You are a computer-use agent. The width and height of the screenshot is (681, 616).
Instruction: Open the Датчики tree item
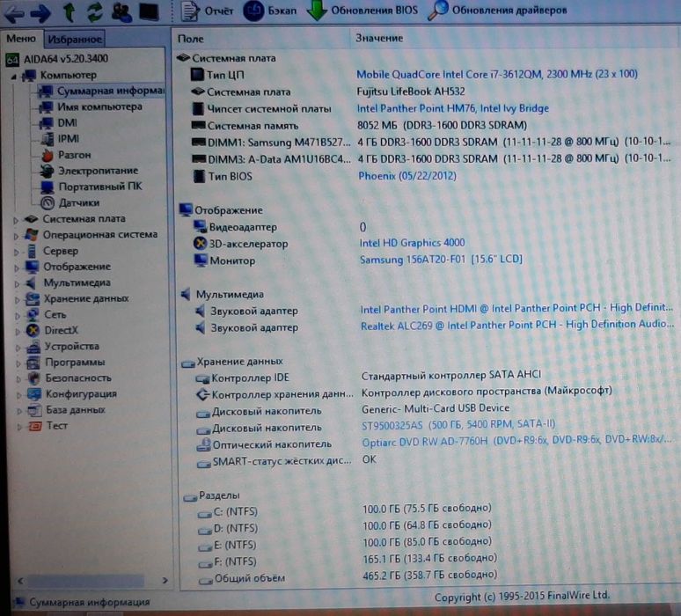70,203
